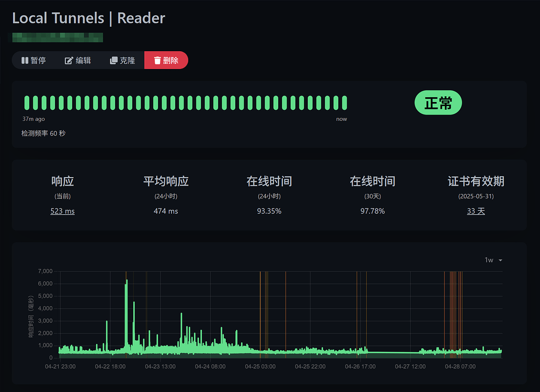
Task: Click the first heartbeat bar above 37m ago
Action: pyautogui.click(x=27, y=103)
